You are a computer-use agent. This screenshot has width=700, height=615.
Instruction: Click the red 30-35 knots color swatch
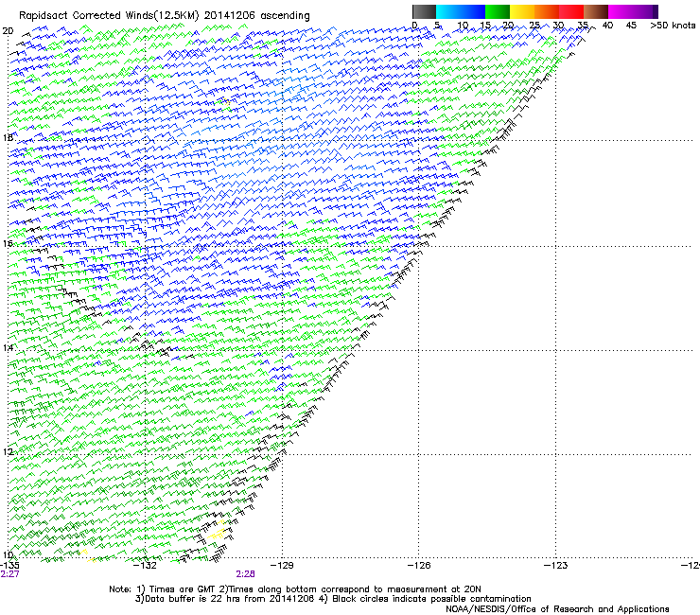click(571, 12)
